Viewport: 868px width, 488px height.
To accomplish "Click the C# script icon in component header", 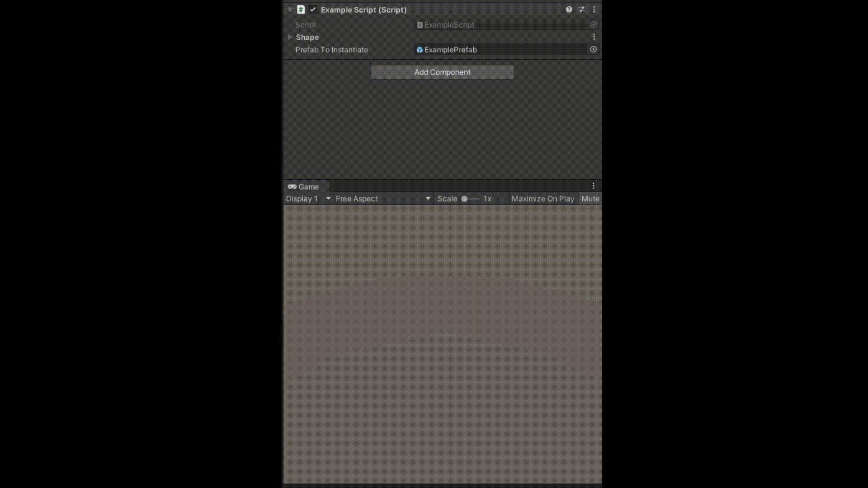I will point(301,9).
